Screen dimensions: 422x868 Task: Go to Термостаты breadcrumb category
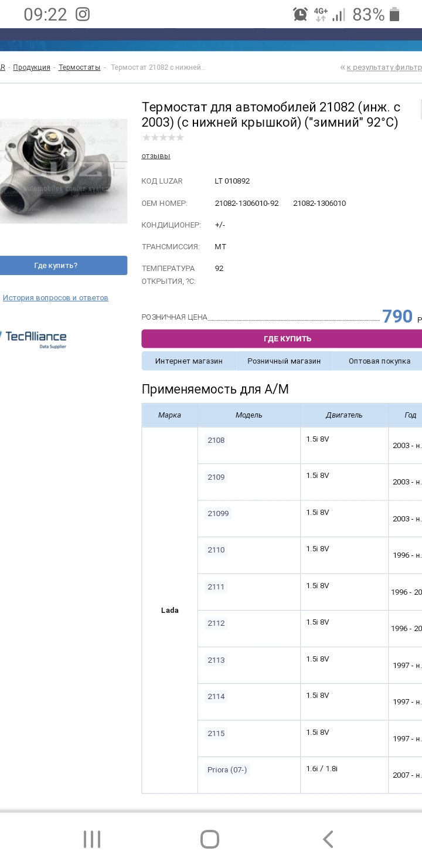pos(79,67)
